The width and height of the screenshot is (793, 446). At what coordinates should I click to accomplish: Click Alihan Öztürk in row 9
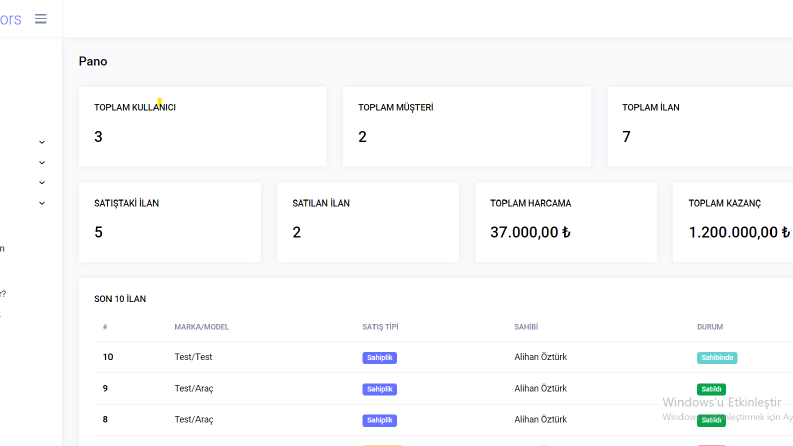pyautogui.click(x=541, y=388)
